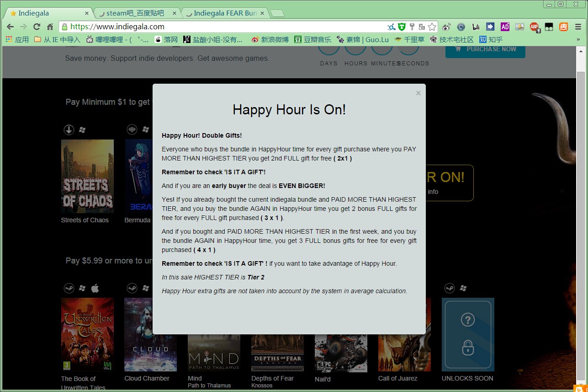Click the Nail'd game title
Image resolution: width=588 pixels, height=392 pixels.
pyautogui.click(x=323, y=379)
